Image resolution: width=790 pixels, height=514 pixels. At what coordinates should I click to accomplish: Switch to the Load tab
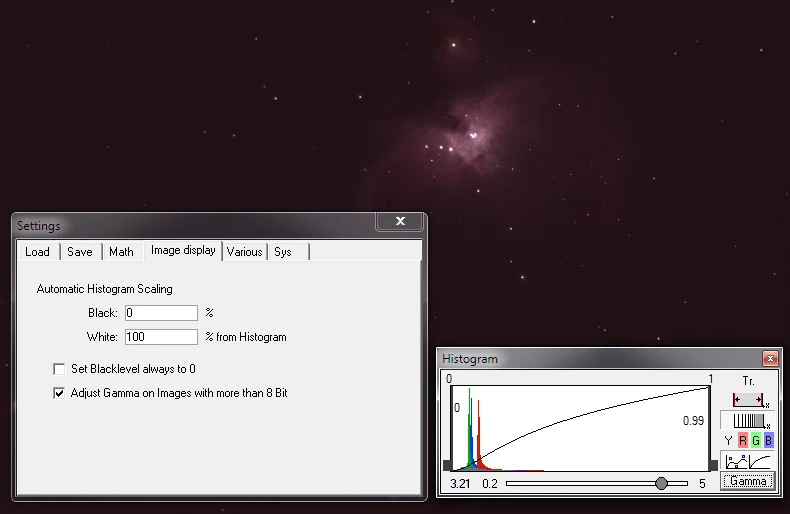click(x=37, y=252)
